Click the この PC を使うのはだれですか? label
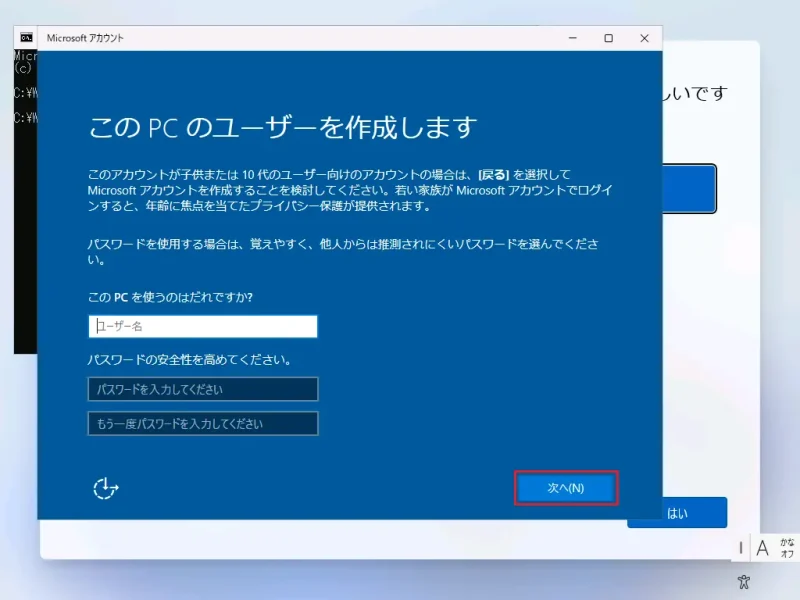The height and width of the screenshot is (600, 800). (170, 298)
